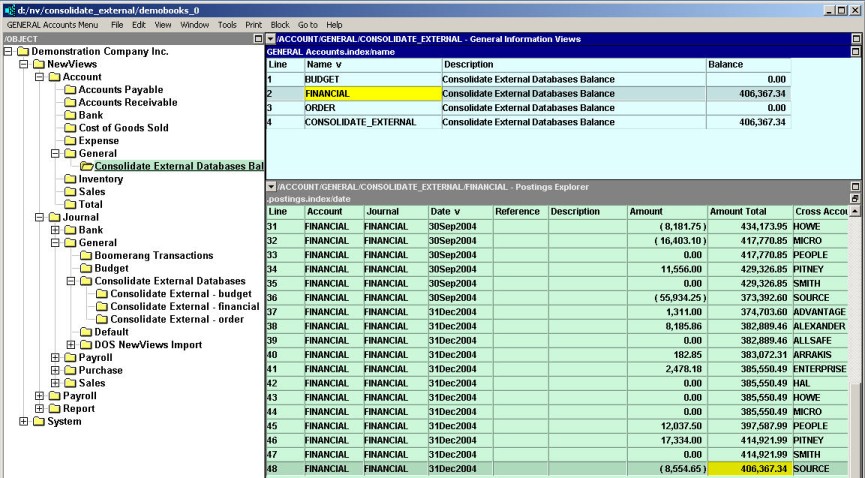Expand the System tree node
Image resolution: width=865 pixels, height=478 pixels.
(25, 421)
